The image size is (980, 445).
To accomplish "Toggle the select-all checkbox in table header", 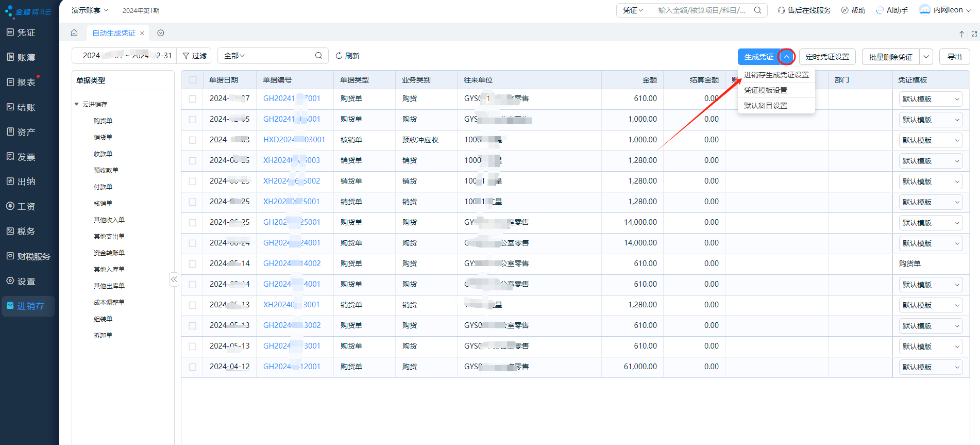I will tap(193, 80).
